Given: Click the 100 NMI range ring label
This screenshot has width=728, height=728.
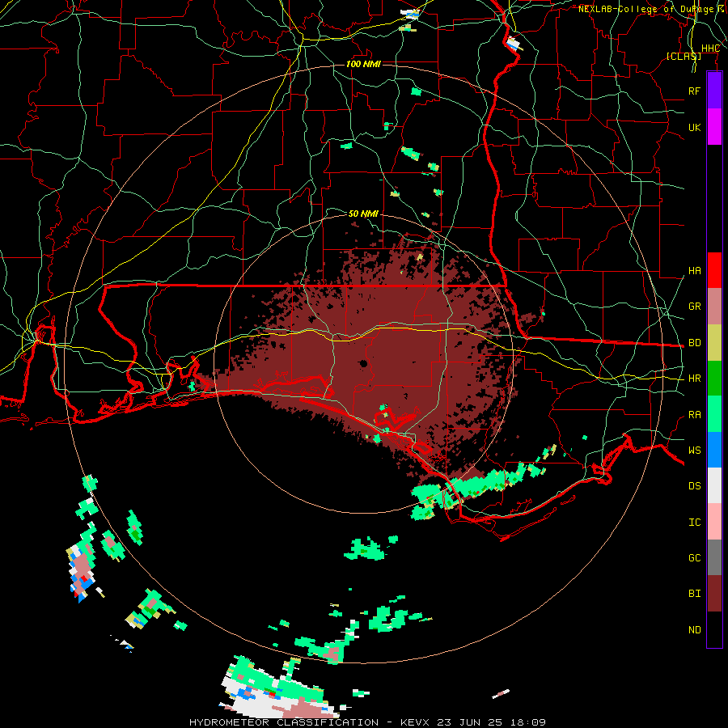Looking at the screenshot, I should pos(363,64).
